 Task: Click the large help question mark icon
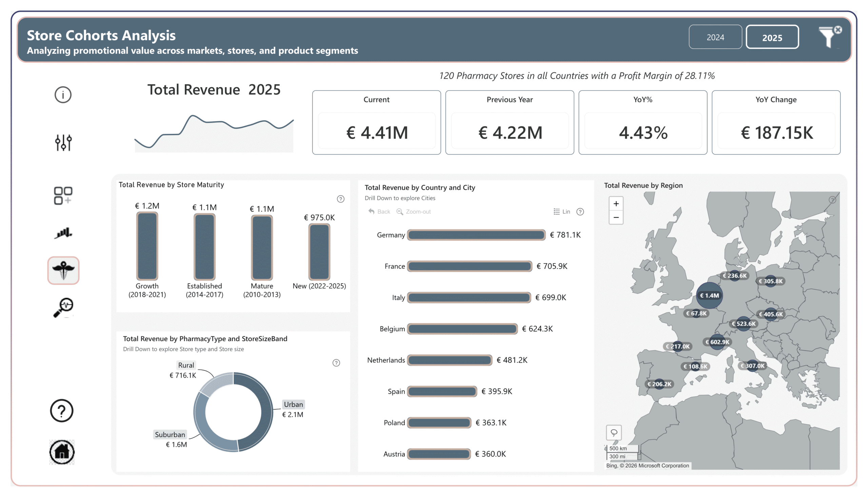[61, 411]
